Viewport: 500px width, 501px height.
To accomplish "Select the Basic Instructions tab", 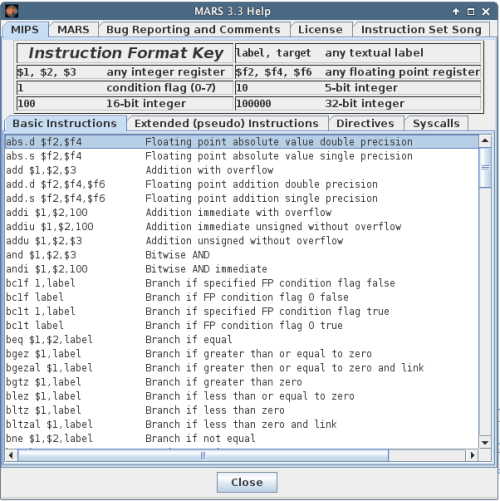I will 65,123.
